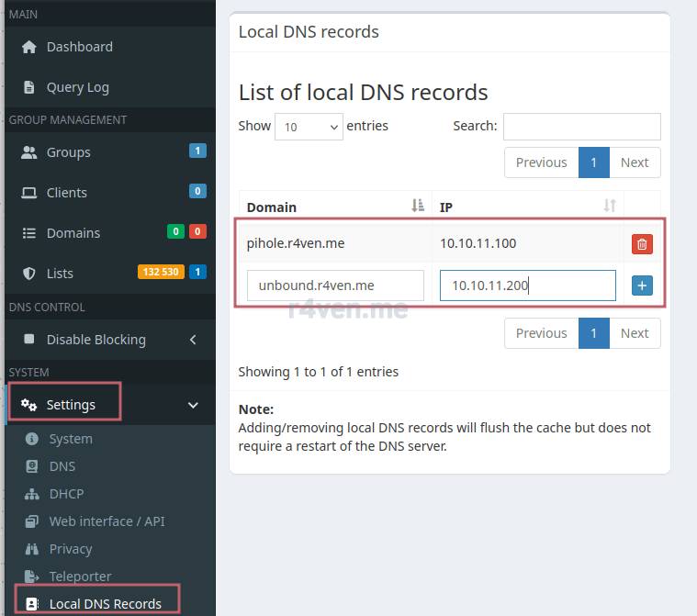Click the Groups people icon
697x616 pixels.
tap(29, 152)
